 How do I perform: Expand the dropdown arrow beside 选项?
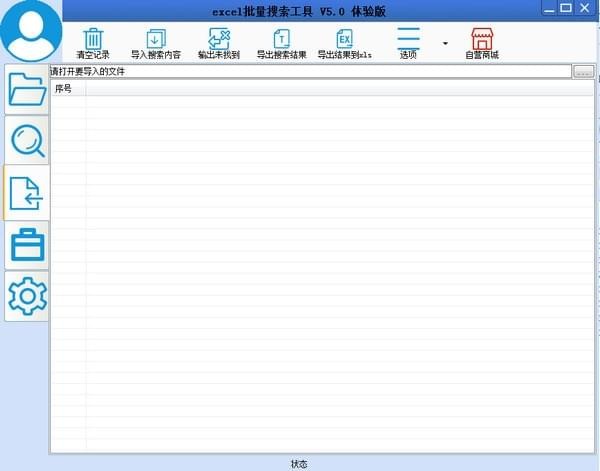coord(445,43)
